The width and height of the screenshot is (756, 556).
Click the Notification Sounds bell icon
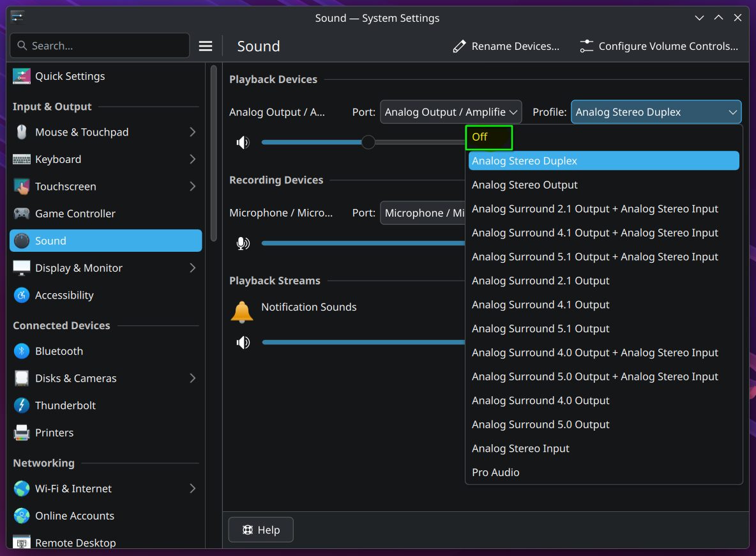pos(241,311)
